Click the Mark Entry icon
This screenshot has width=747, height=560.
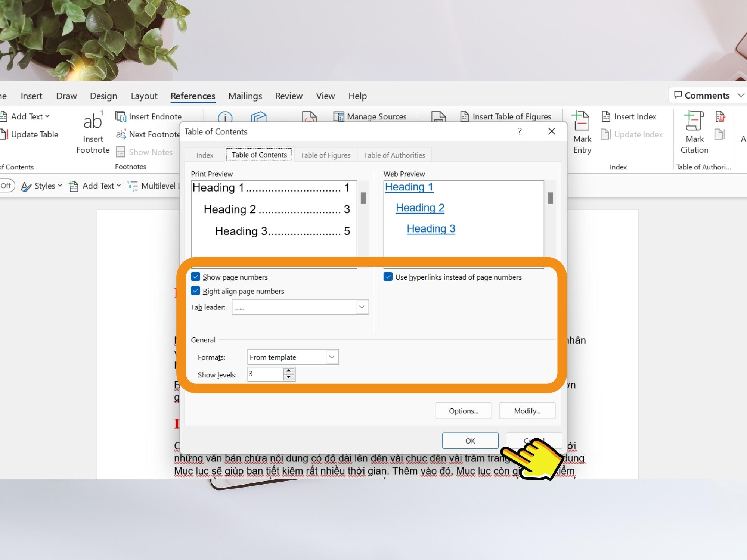point(581,120)
